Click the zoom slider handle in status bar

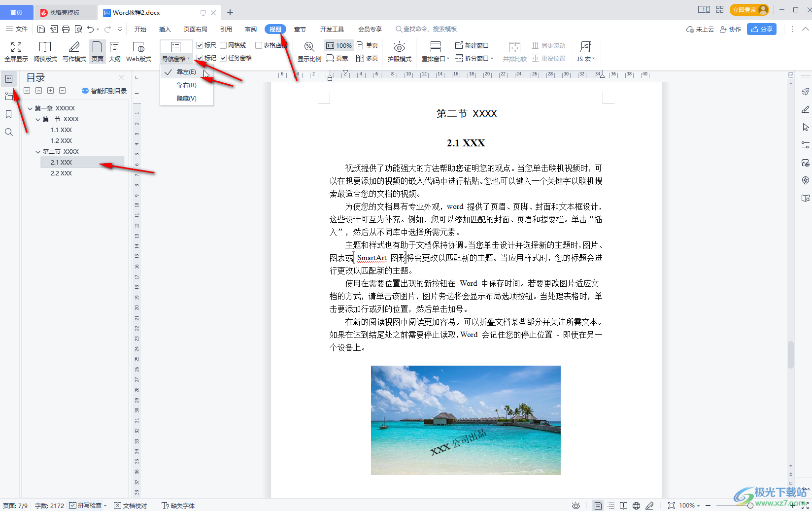click(750, 506)
